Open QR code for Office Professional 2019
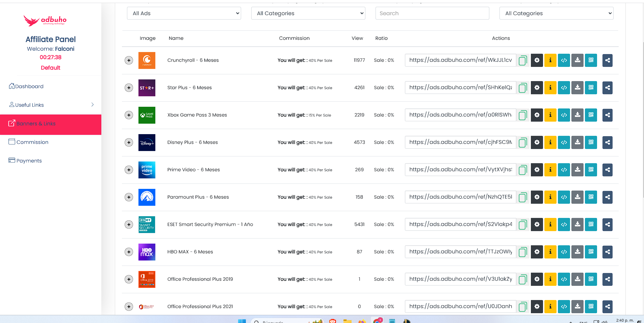This screenshot has width=644, height=323. [591, 279]
